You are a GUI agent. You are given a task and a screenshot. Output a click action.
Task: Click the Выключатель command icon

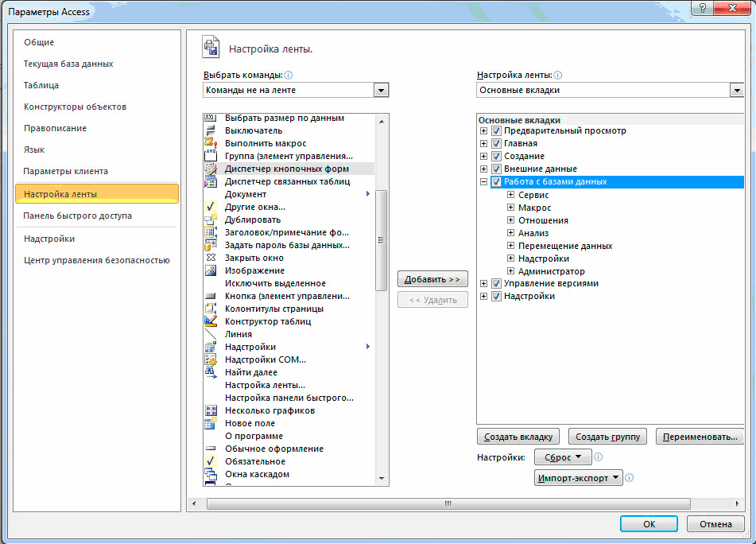click(210, 130)
